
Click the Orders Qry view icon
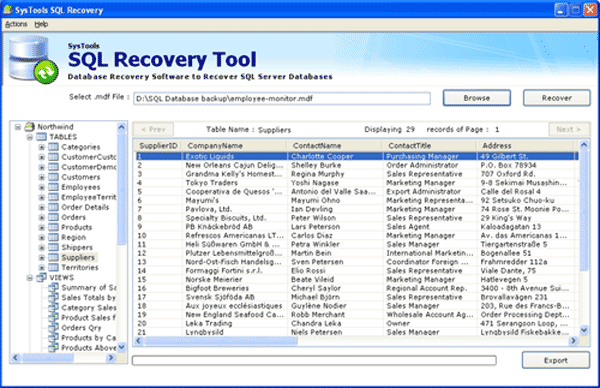[x=54, y=328]
